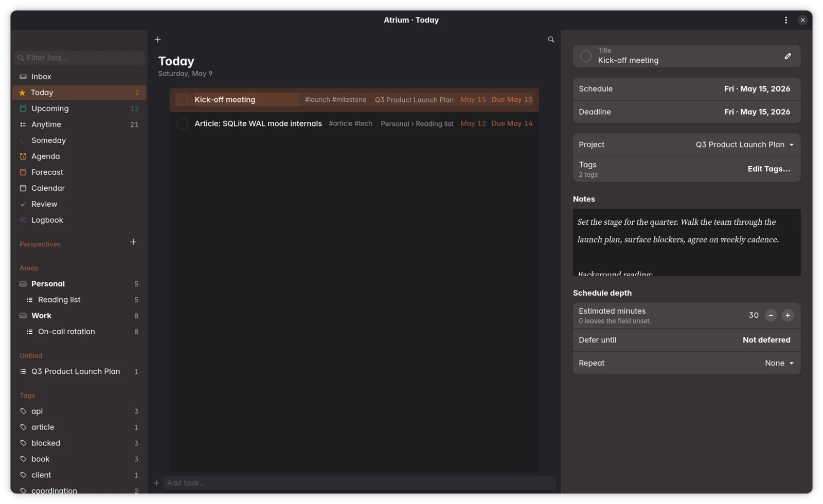823x504 pixels.
Task: Click the pencil edit title icon
Action: (788, 56)
